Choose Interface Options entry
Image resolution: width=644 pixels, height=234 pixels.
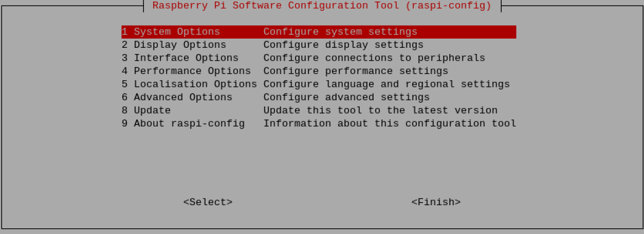180,58
